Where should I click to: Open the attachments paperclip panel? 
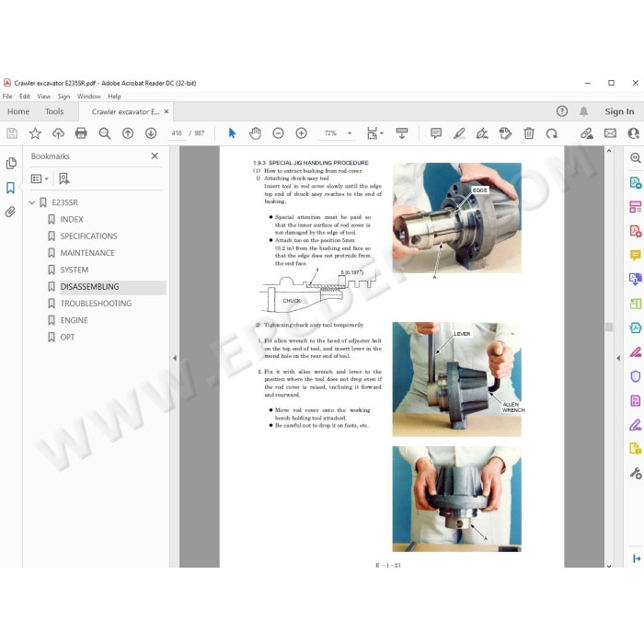coord(11,212)
